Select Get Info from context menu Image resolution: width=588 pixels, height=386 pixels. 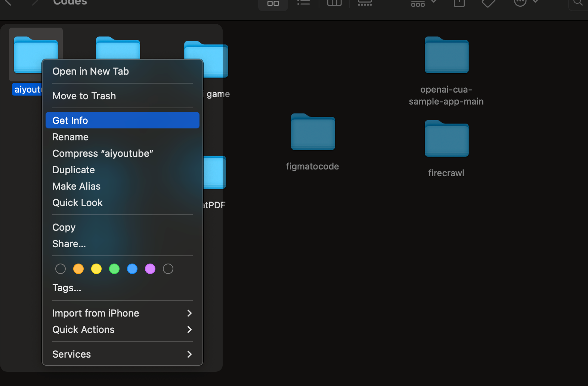click(x=123, y=120)
